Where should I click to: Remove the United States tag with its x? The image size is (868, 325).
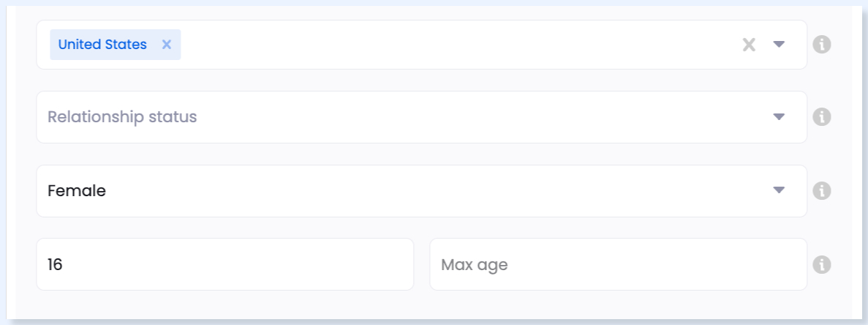[x=167, y=45]
